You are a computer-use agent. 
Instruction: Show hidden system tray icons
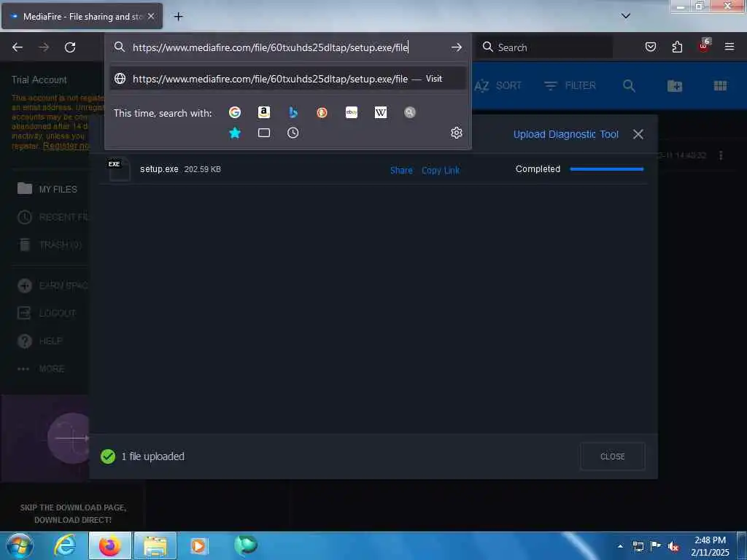[x=620, y=546]
